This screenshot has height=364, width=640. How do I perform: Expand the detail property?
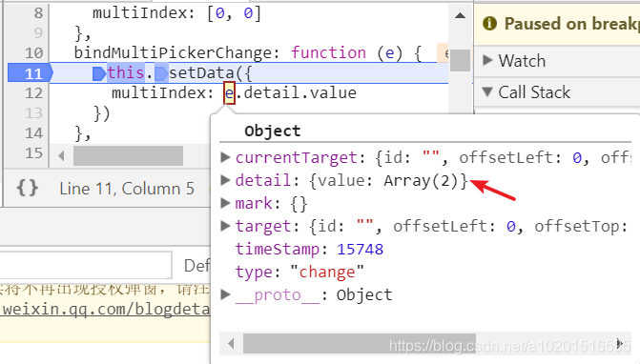(225, 180)
